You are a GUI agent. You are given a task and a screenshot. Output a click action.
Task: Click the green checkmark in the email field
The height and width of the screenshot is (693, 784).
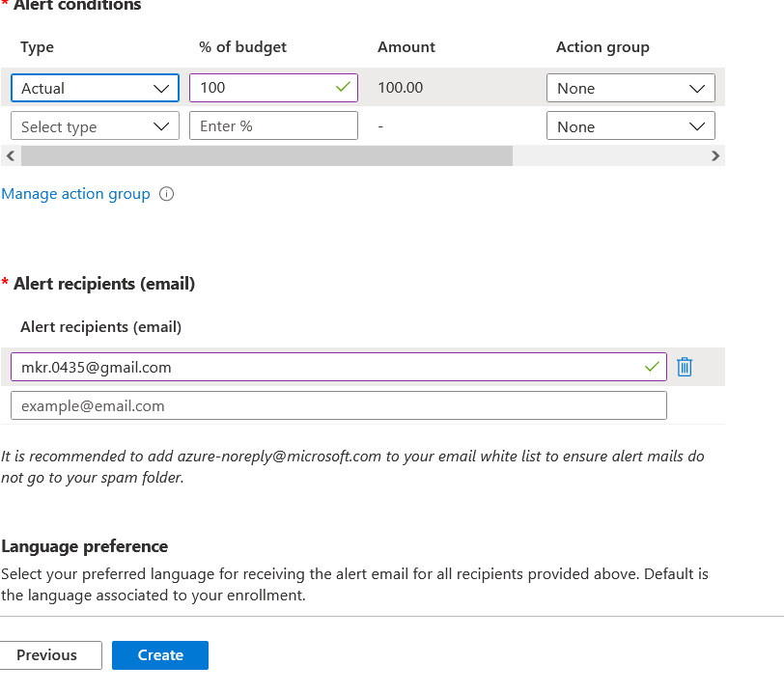click(x=652, y=367)
